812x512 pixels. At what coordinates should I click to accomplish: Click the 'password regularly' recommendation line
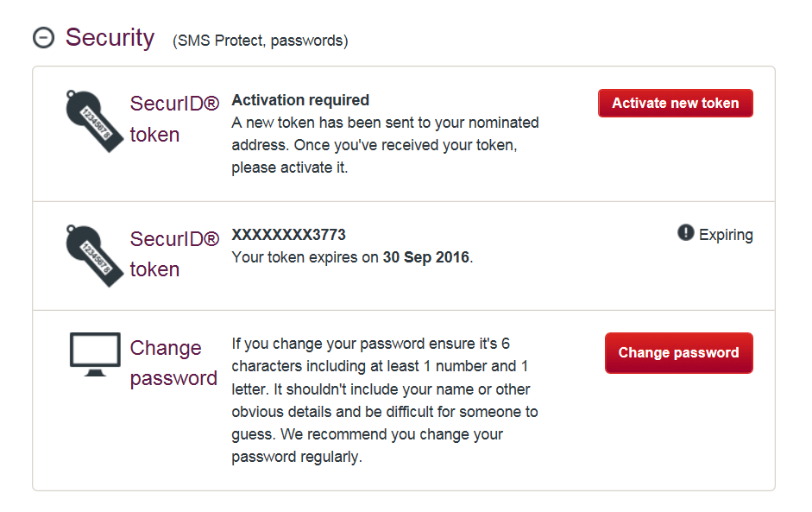click(x=297, y=457)
